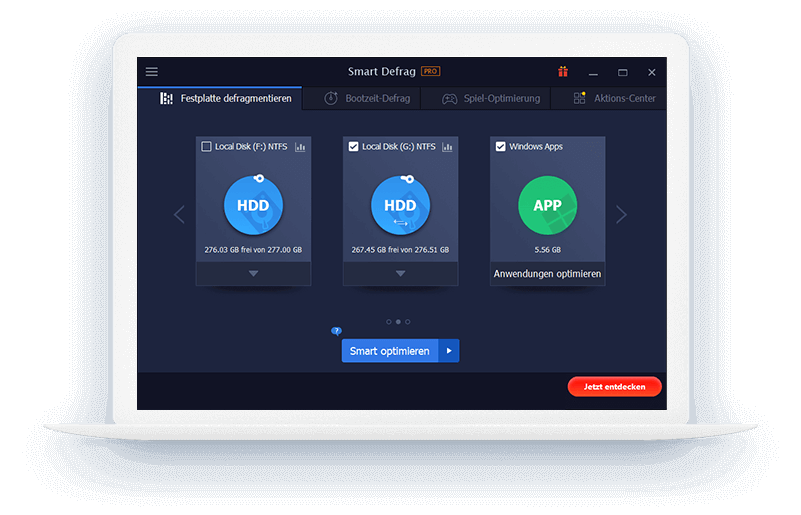801x515 pixels.
Task: Switch to the Bootzeit-Defrag tab
Action: pyautogui.click(x=366, y=99)
